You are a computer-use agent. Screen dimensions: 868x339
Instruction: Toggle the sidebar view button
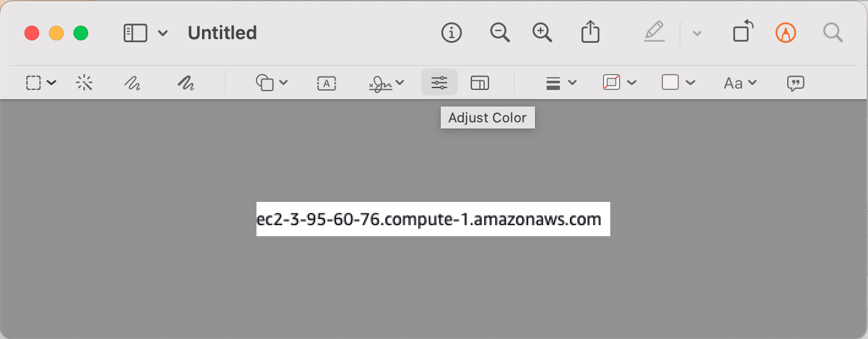point(135,32)
